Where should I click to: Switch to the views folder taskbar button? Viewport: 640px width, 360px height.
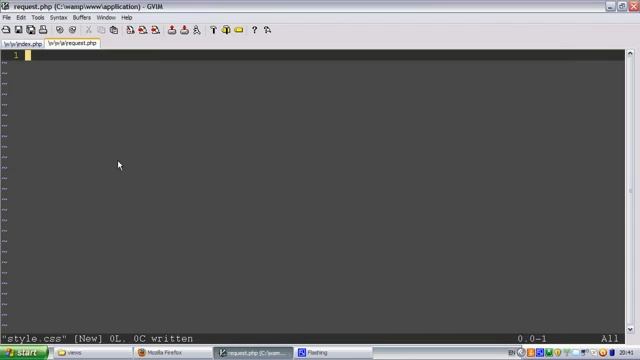(93, 353)
